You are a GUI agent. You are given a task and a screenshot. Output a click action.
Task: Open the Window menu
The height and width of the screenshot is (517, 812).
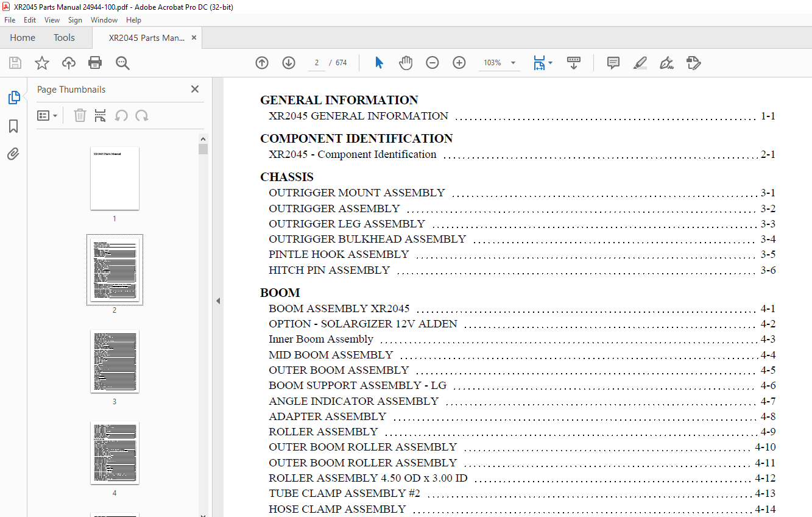(104, 20)
